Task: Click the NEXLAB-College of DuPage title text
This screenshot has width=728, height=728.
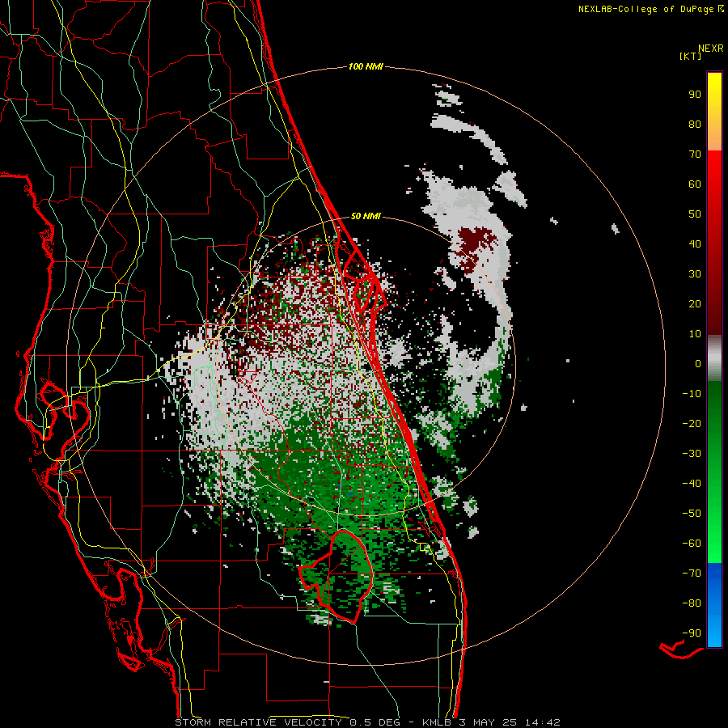Action: 645,9
